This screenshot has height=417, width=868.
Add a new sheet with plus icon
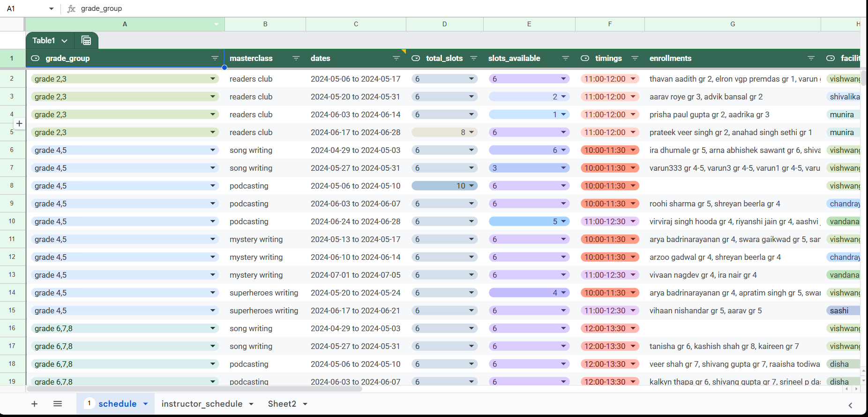coord(34,404)
